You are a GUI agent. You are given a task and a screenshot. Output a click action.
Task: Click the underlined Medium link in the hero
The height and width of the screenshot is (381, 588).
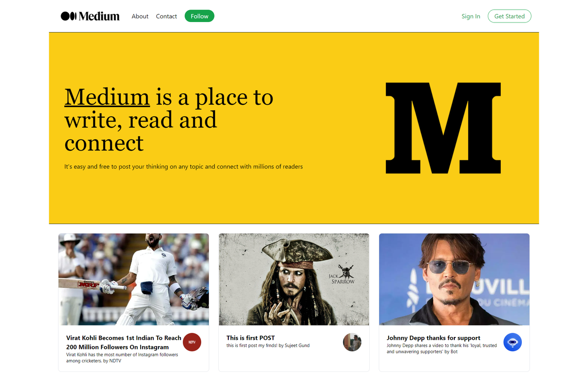pos(107,97)
